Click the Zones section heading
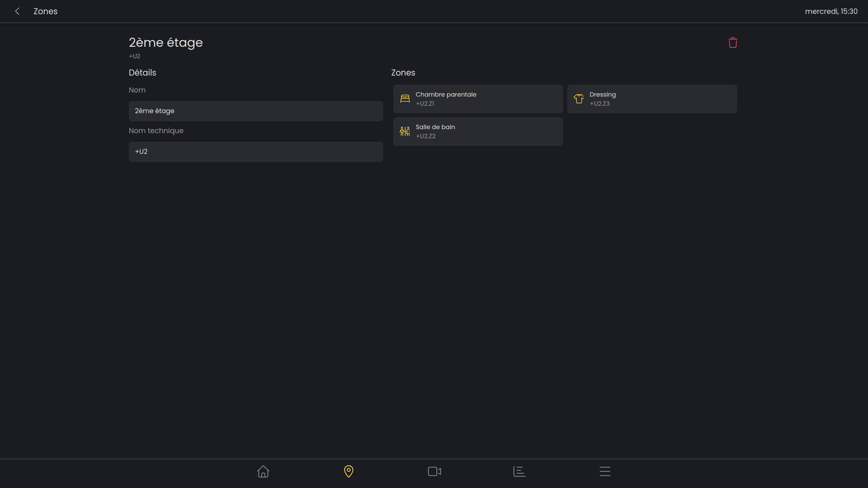This screenshot has height=488, width=868. click(x=403, y=73)
